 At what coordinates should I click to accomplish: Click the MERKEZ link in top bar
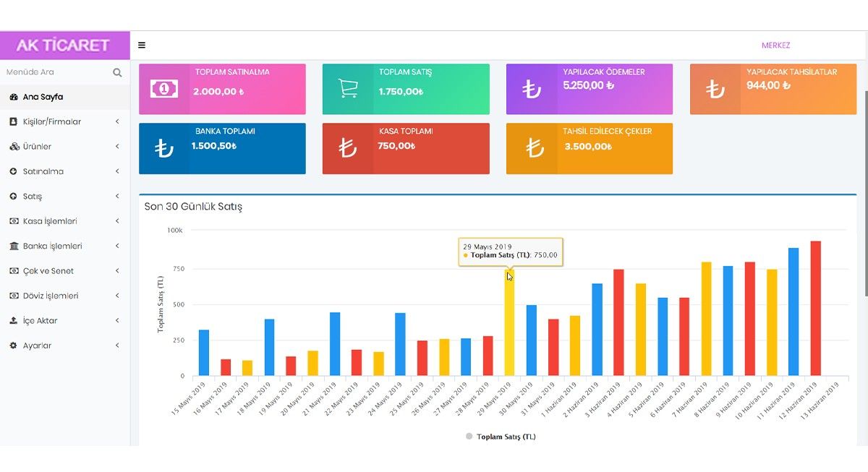pos(775,46)
